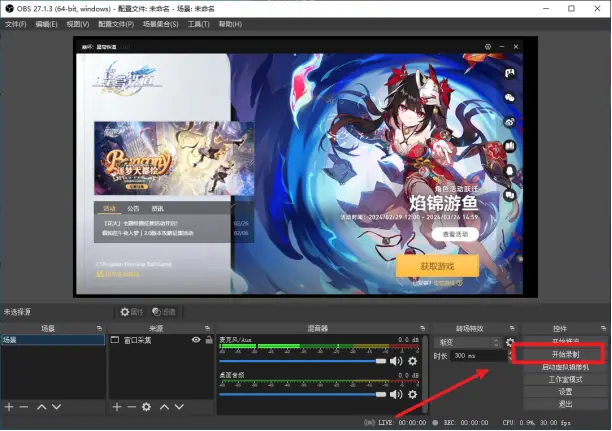Screen dimensions: 612x431
Task: Click the 时长 duration stepper arrows
Action: click(x=509, y=356)
